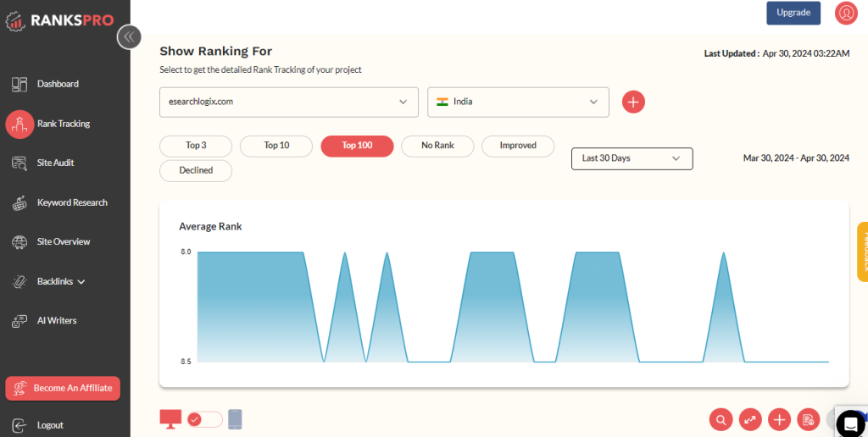Click the Last Updated timestamp text
The image size is (868, 437).
(776, 53)
